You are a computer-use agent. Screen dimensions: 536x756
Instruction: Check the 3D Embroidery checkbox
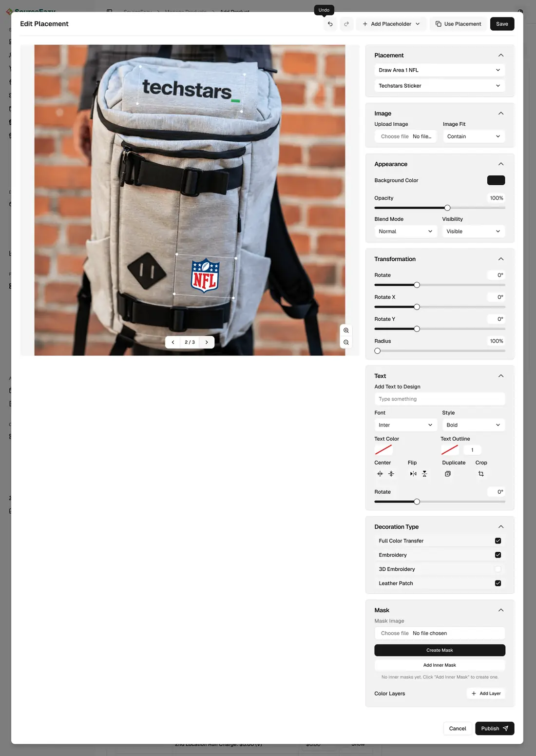coord(498,569)
